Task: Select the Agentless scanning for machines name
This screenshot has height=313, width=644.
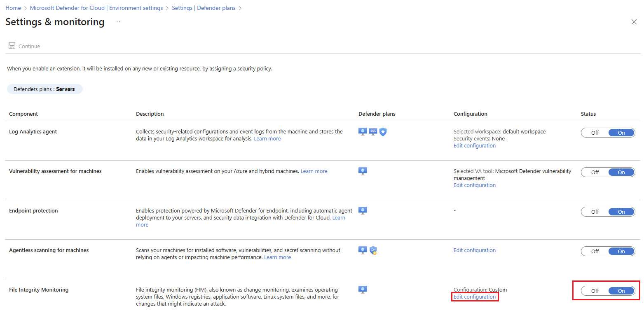Action: tap(49, 250)
